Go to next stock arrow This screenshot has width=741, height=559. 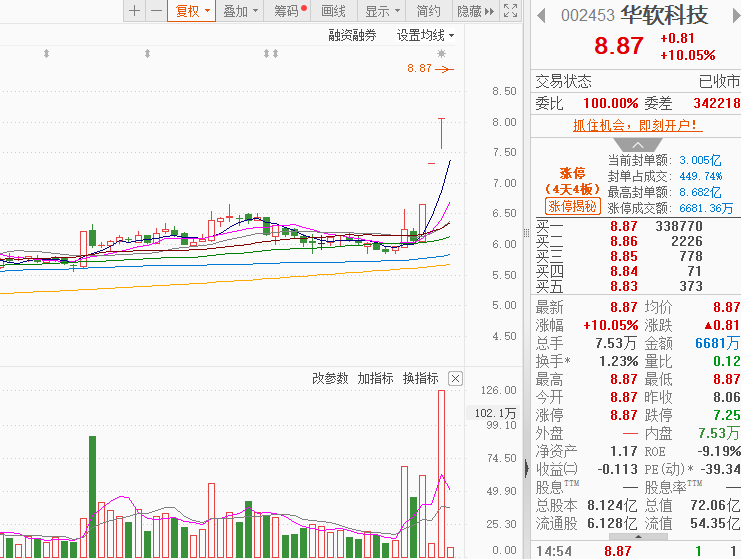coord(736,16)
